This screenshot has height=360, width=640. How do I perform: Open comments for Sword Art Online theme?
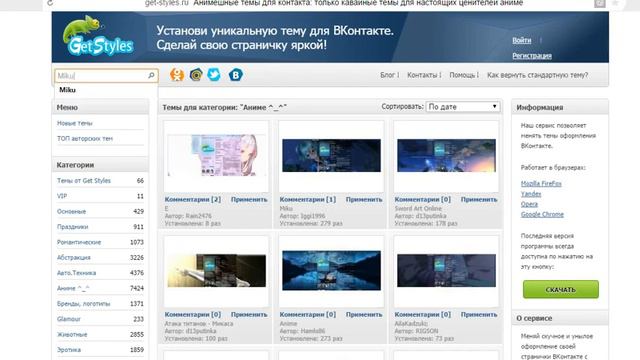pyautogui.click(x=423, y=200)
